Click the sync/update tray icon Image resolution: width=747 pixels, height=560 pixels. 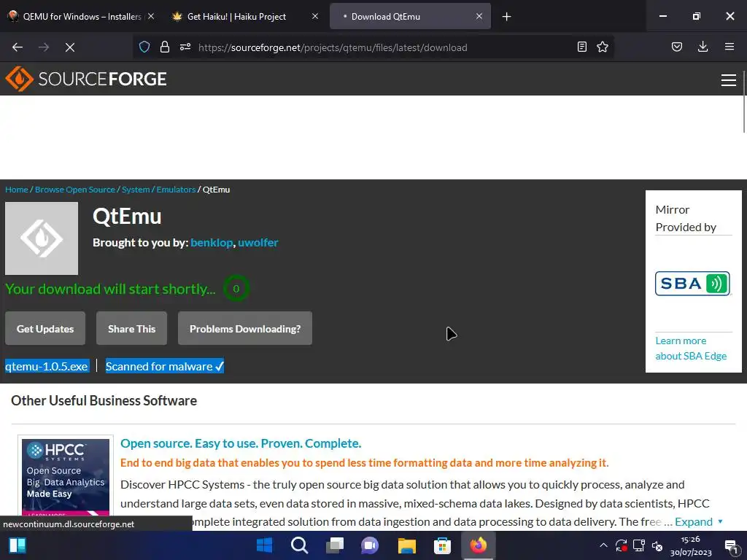(621, 545)
